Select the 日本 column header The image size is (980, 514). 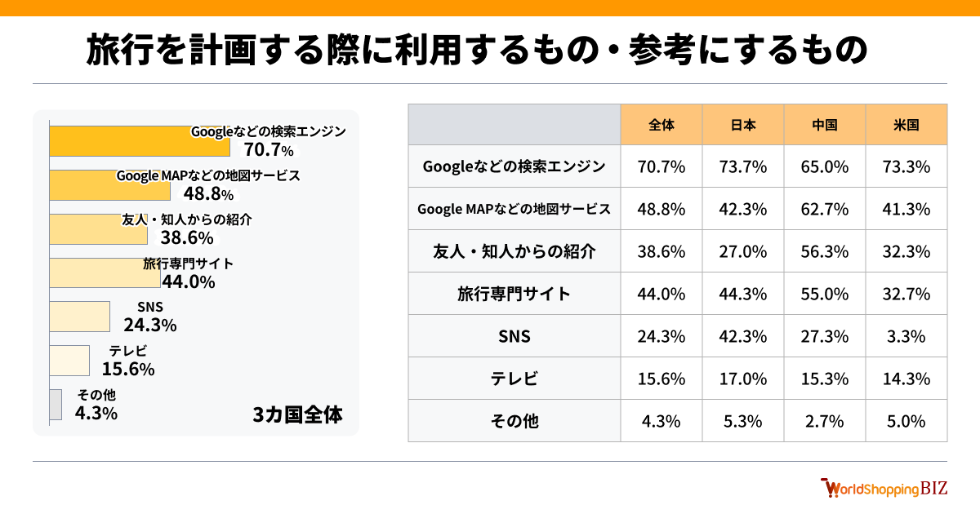(x=743, y=125)
